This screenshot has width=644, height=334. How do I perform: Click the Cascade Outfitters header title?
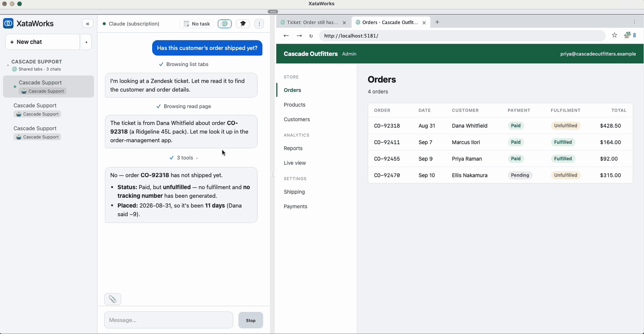pos(310,54)
